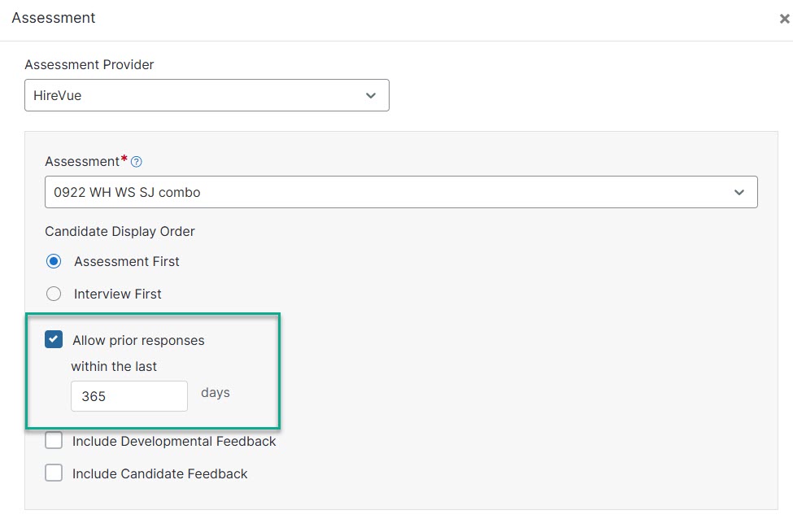Image resolution: width=793 pixels, height=532 pixels.
Task: Click the chevron arrow in the HireVue dropdown
Action: click(x=371, y=95)
